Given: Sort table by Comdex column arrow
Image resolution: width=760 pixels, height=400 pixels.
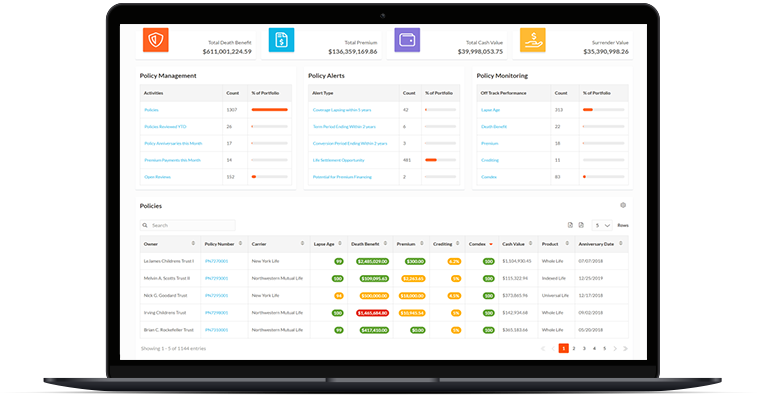Looking at the screenshot, I should pos(490,243).
